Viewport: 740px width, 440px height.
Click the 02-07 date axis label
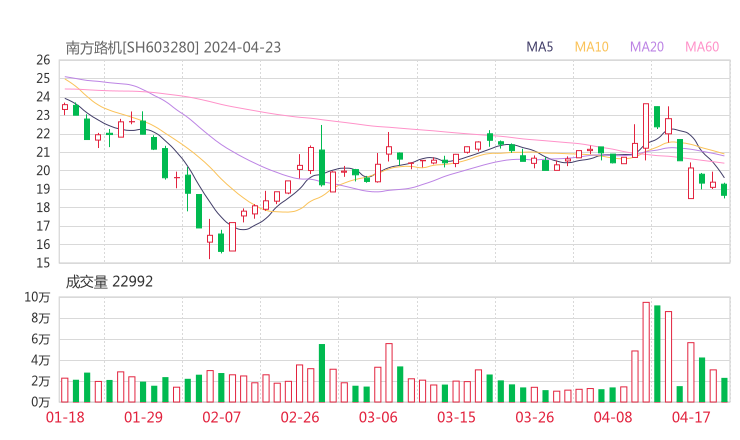point(221,417)
